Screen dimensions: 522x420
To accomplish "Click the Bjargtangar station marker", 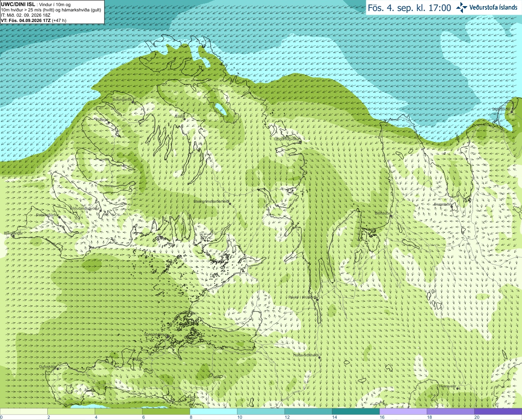I will (x=13, y=236).
